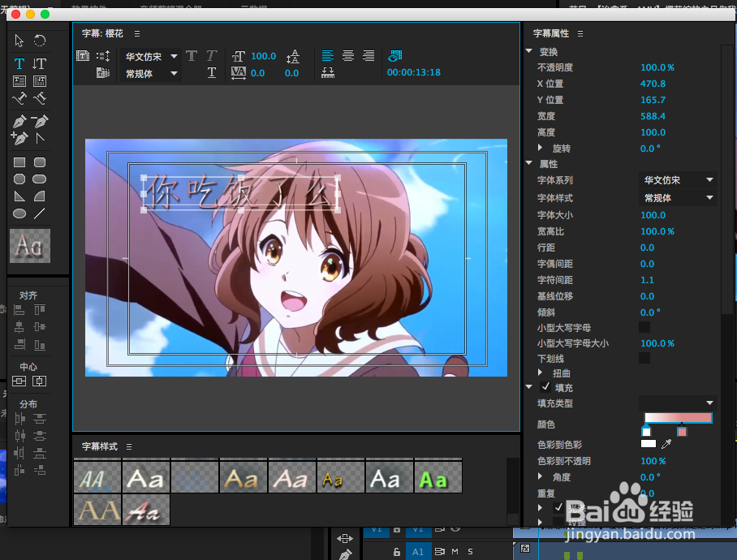Apply the green Aa title style
The image size is (737, 560).
(438, 476)
